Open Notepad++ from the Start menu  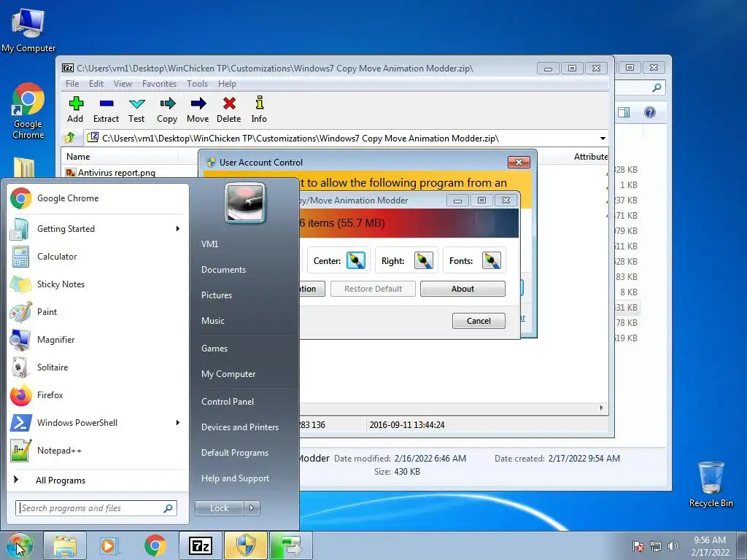click(x=97, y=451)
